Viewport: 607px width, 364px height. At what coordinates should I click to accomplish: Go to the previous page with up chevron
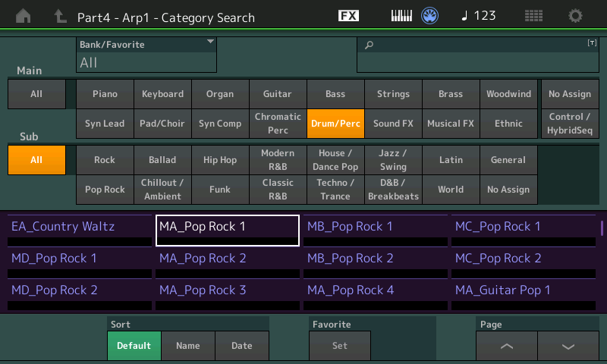point(507,346)
